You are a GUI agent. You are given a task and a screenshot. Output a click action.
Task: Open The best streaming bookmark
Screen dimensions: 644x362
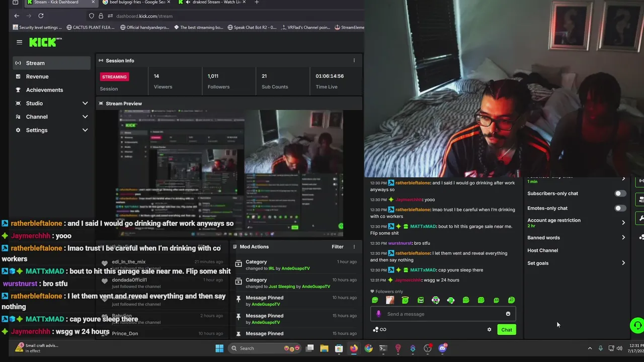click(198, 28)
